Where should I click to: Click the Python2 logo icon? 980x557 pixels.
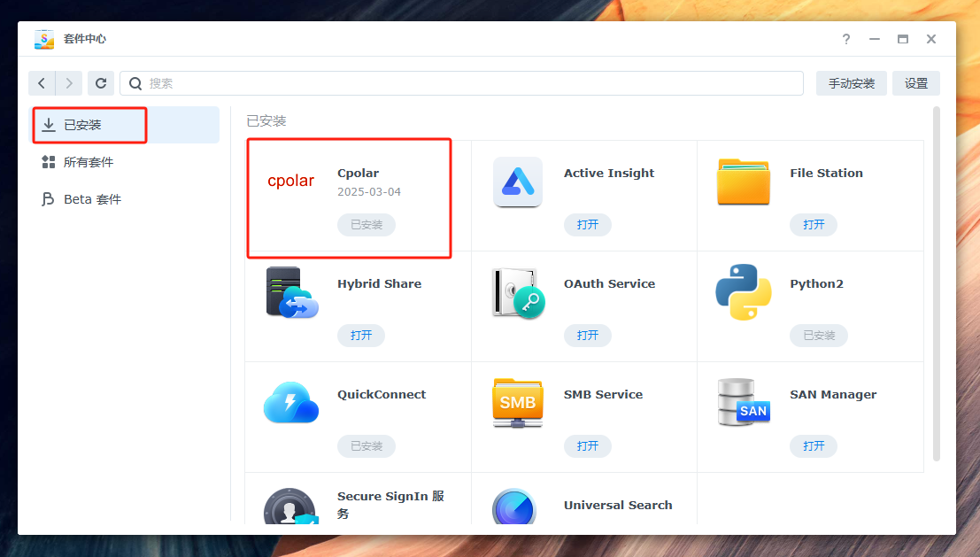point(744,292)
